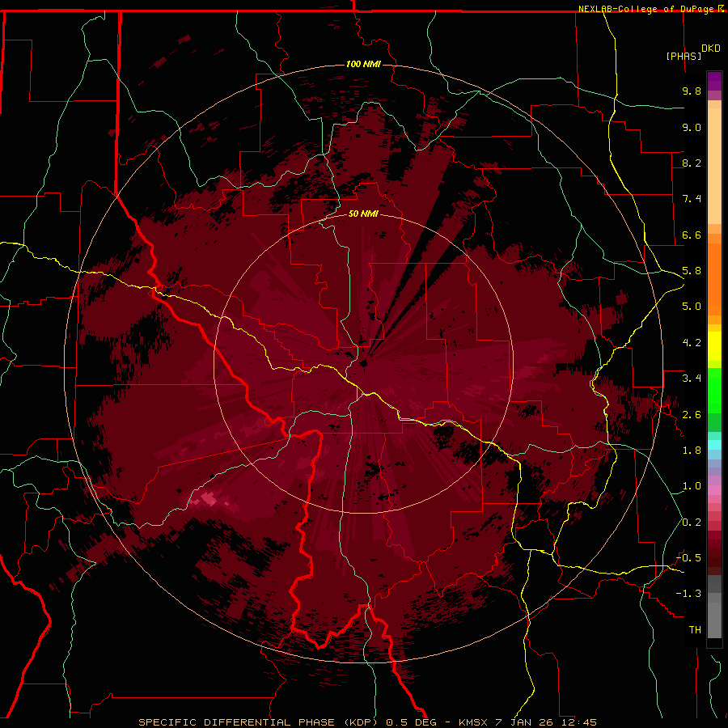Click the 2.6 value on the scale
728x728 pixels.
click(692, 415)
